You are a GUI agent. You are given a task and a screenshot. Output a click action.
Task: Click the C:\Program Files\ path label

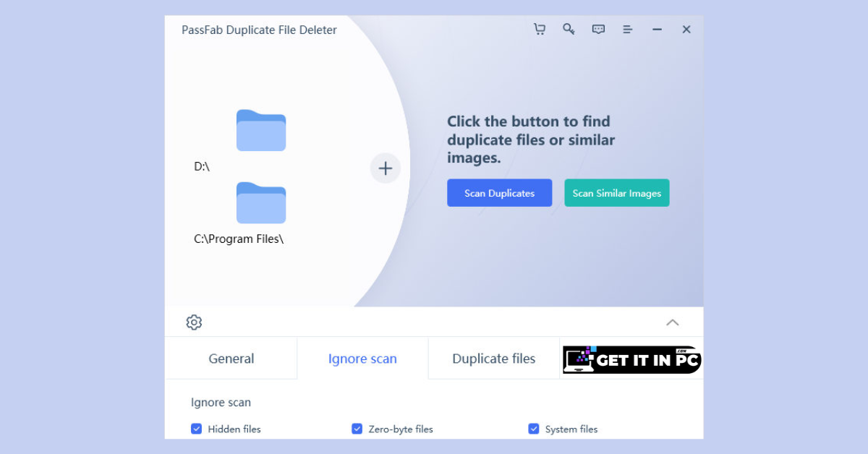[x=239, y=239]
